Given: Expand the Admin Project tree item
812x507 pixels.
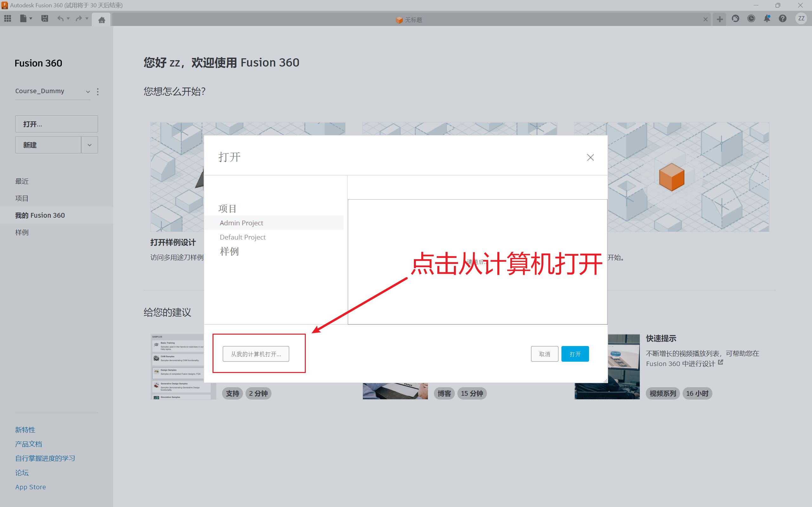Looking at the screenshot, I should pyautogui.click(x=241, y=222).
